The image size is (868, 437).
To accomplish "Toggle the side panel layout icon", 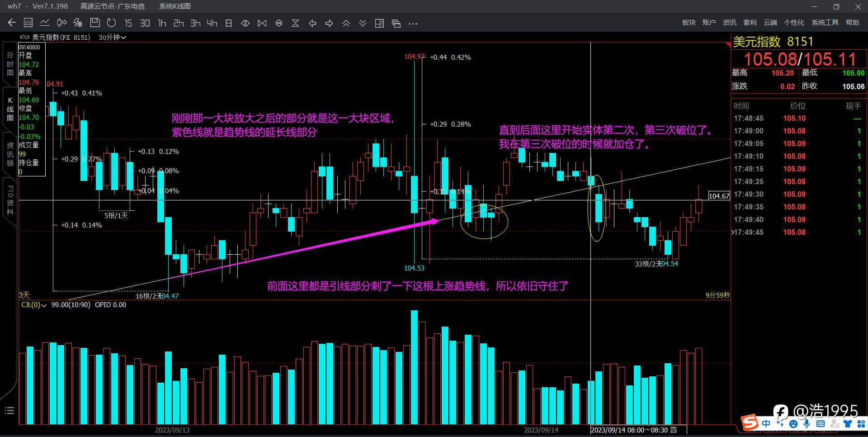I will [x=379, y=23].
